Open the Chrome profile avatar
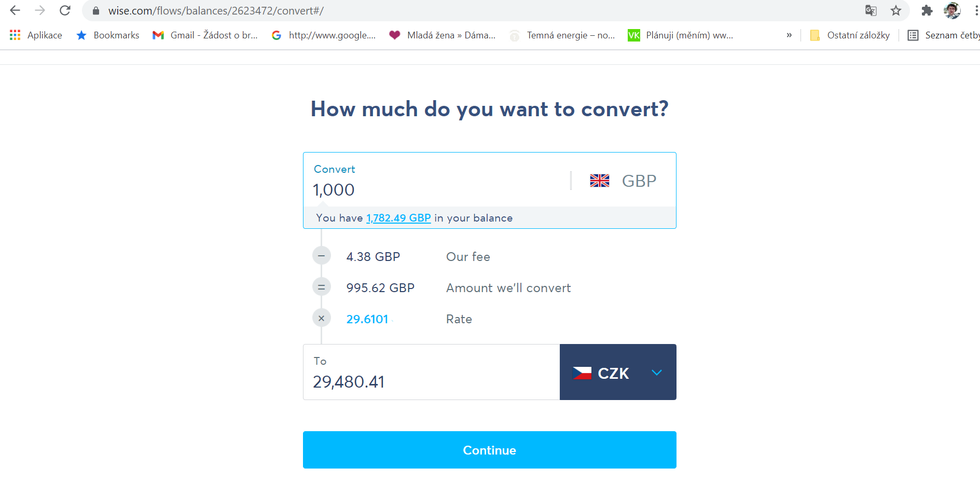The width and height of the screenshot is (980, 495). pos(952,10)
